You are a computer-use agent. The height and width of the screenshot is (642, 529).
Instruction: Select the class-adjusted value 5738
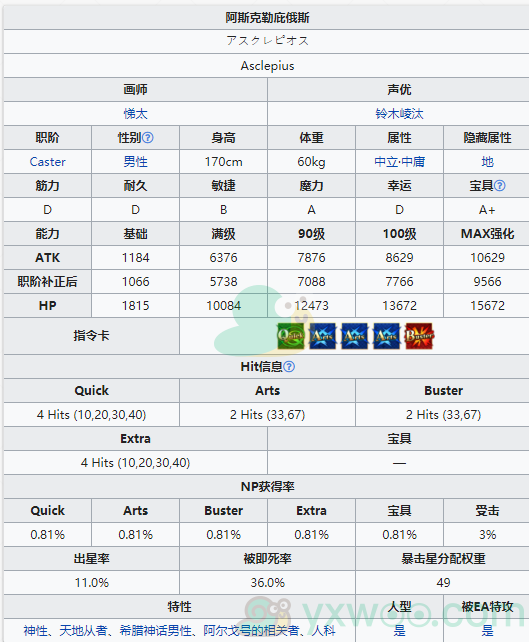[x=224, y=282]
